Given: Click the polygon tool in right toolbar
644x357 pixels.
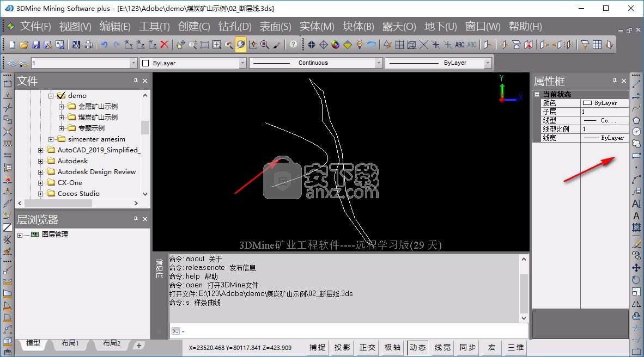Looking at the screenshot, I should click(x=636, y=120).
